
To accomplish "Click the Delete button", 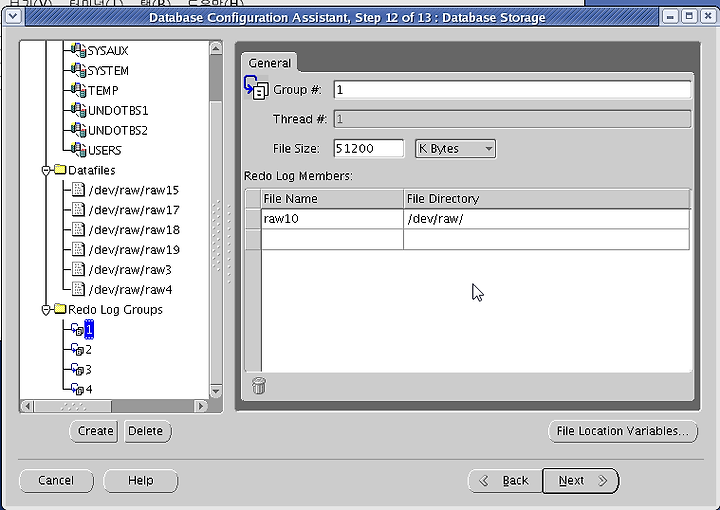I will click(x=147, y=431).
